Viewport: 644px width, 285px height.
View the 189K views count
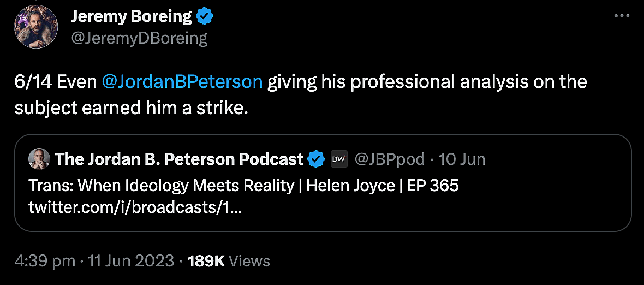(x=206, y=261)
